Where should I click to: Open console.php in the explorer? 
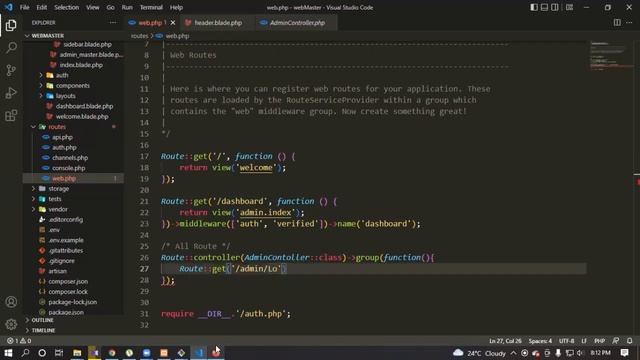[69, 168]
